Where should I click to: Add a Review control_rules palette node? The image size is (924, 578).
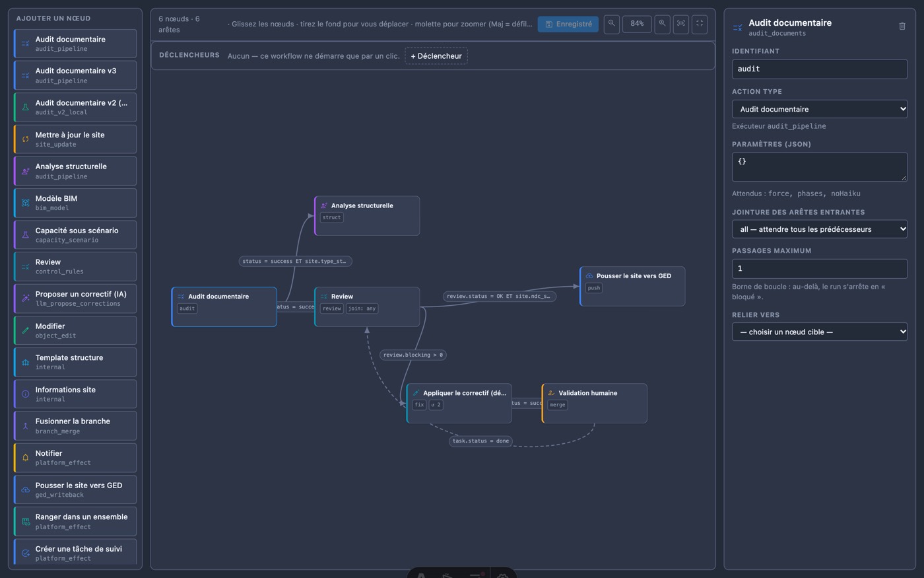pyautogui.click(x=75, y=266)
